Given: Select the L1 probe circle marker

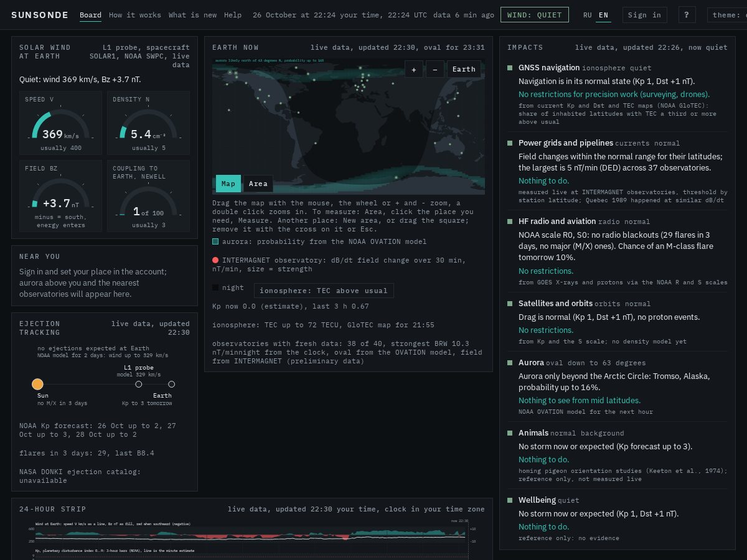Looking at the screenshot, I should click(139, 385).
